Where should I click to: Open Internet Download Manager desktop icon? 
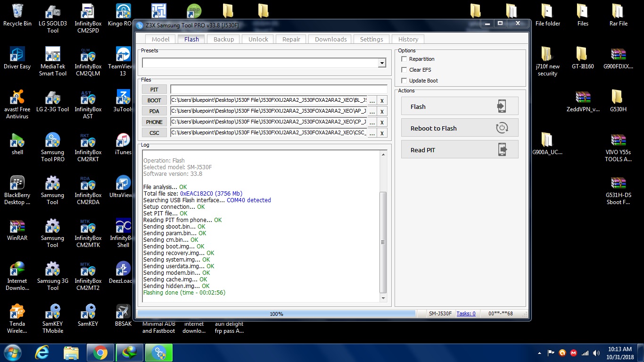17,276
